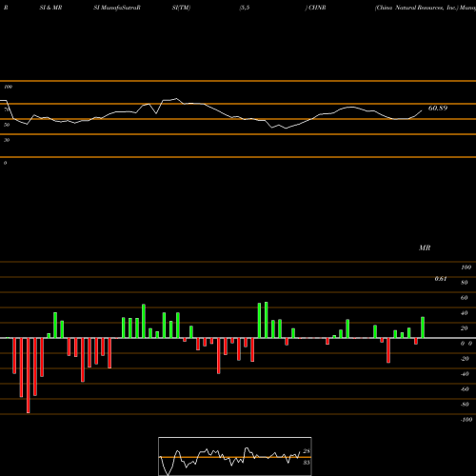Screen dimensions: 476x476
Task: Click the mini oscillator chart at the bottom
Action: pos(235,456)
